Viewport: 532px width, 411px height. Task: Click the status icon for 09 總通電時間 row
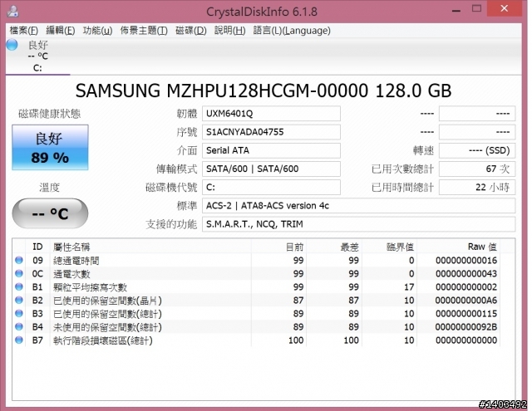[19, 260]
